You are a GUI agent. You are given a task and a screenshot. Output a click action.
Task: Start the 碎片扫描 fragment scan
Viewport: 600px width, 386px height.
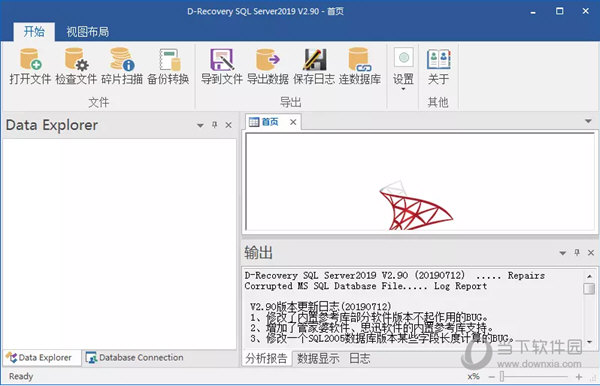click(x=122, y=66)
